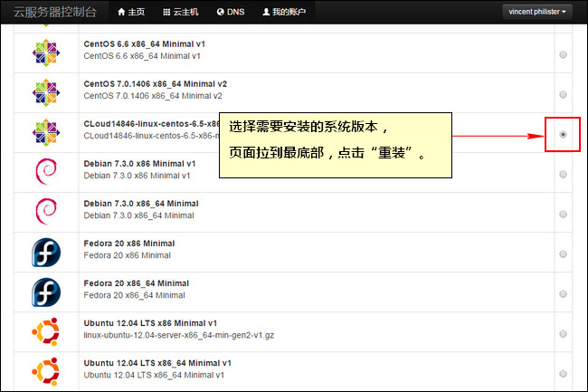
Task: Click the Ubuntu 12.04 LTS x86_64 logo
Action: tap(46, 371)
